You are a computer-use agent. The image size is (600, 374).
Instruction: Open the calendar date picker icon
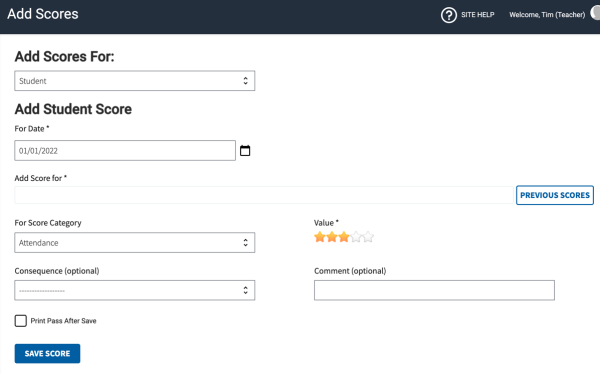(245, 150)
